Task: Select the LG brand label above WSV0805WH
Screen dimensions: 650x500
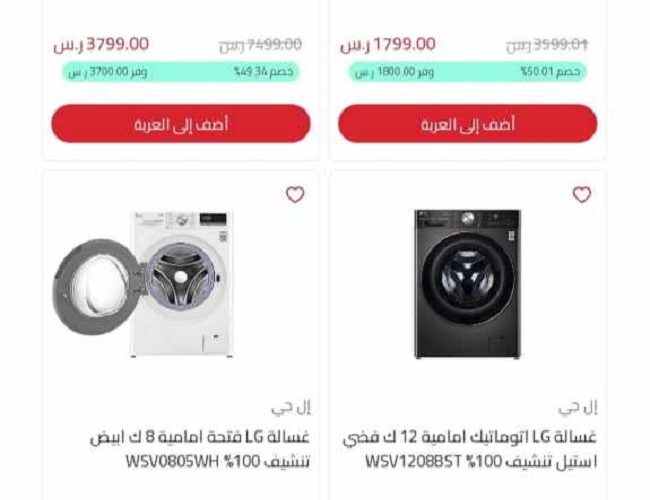Action: click(x=291, y=408)
